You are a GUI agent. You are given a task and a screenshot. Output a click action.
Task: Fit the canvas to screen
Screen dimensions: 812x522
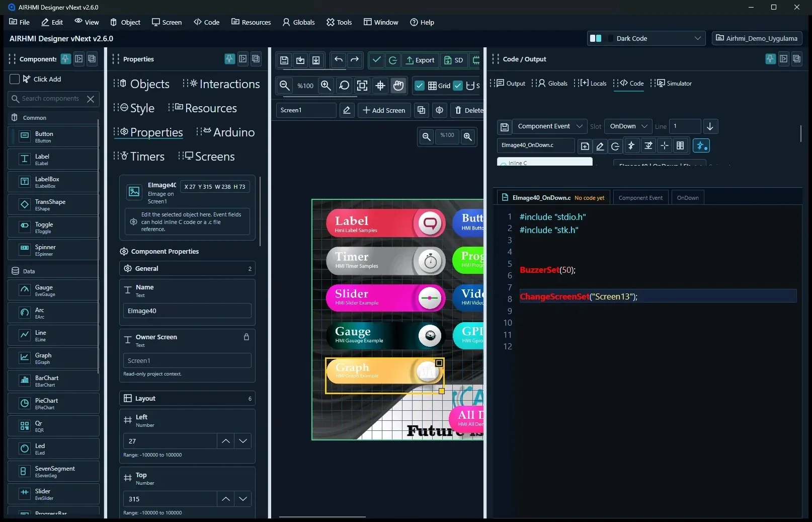[x=362, y=86]
